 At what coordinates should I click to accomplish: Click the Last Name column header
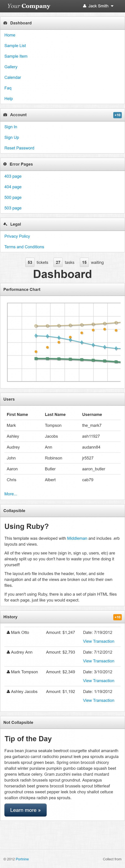click(x=55, y=414)
